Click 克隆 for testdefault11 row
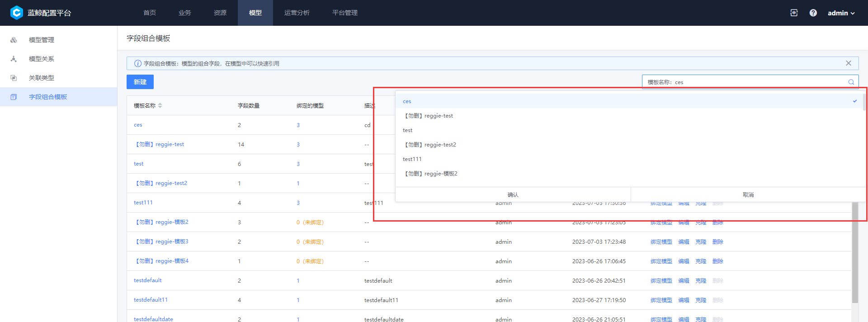Viewport: 868px width, 322px height. [701, 300]
